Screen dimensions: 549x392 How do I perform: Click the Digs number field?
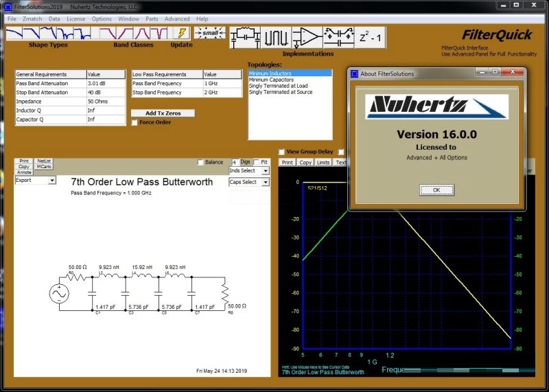point(235,162)
